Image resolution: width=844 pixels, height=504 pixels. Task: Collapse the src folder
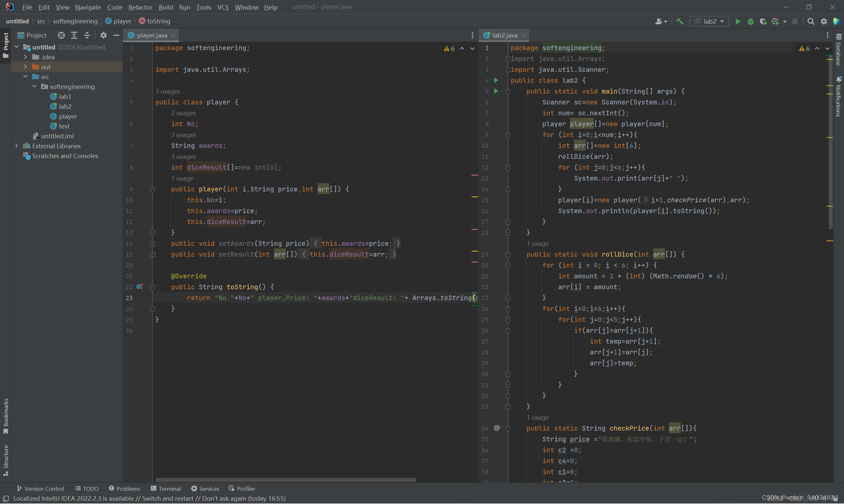coord(25,76)
